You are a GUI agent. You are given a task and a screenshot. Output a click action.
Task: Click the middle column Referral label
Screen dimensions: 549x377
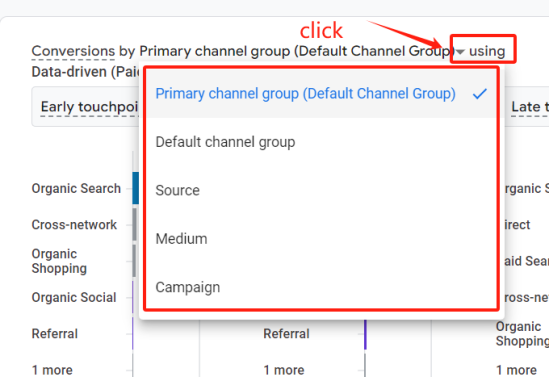286,334
